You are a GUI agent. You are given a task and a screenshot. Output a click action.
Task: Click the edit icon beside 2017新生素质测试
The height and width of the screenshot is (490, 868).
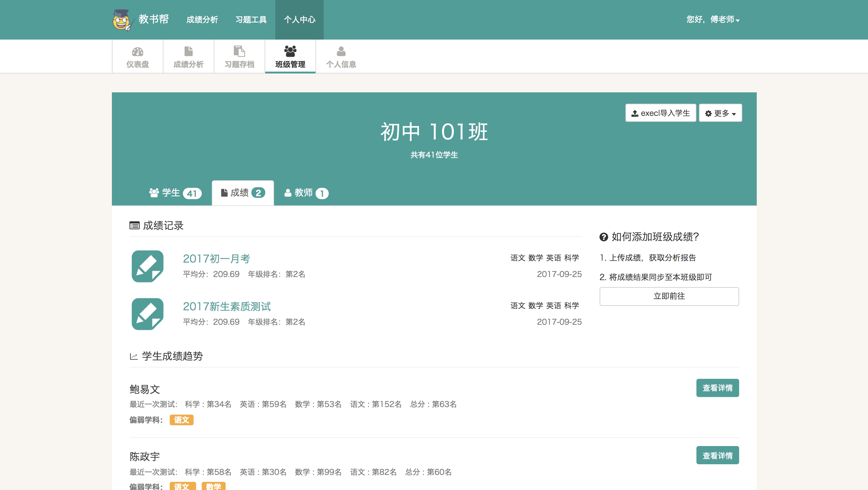coord(148,314)
